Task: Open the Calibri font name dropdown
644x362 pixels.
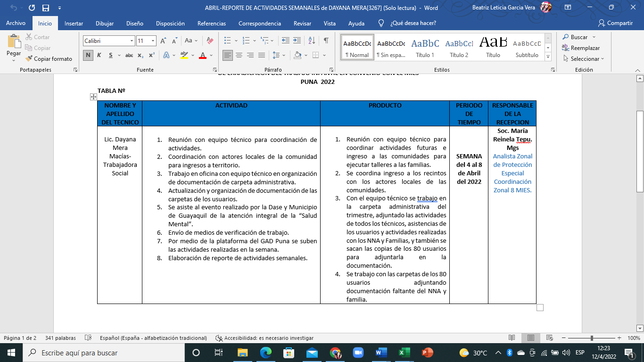Action: (132, 41)
